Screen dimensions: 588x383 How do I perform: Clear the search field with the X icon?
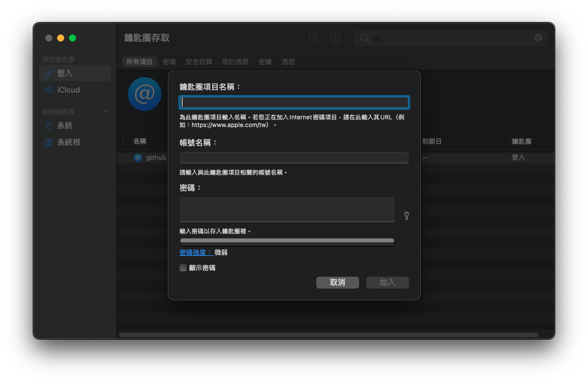[538, 38]
